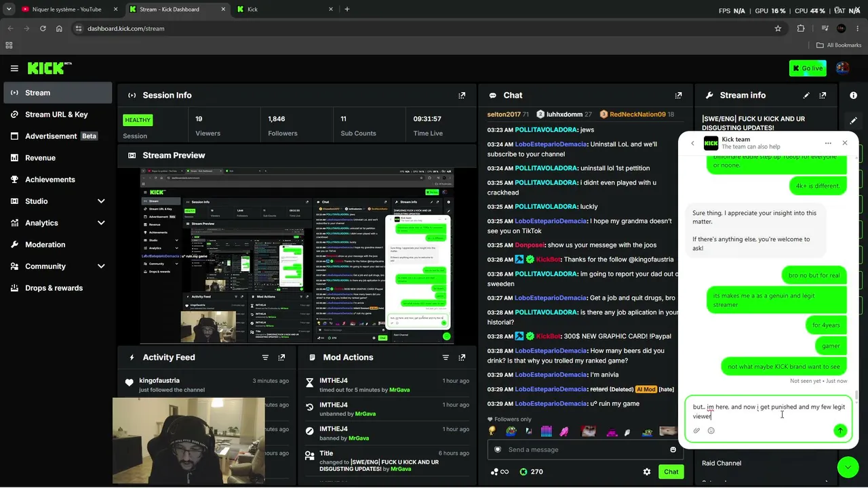Click the KICK points balance icon
Screen dimensions: 868x488
click(x=523, y=472)
